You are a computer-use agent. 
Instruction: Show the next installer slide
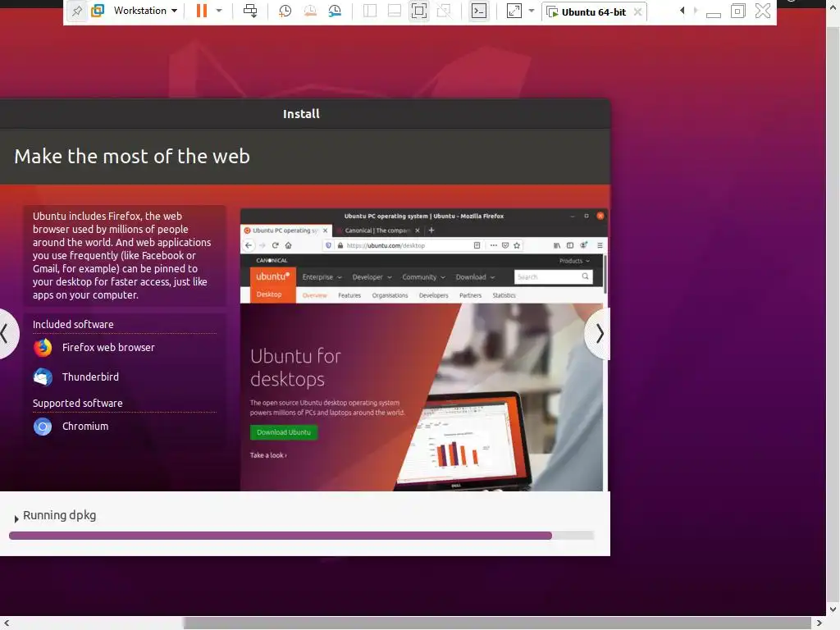pyautogui.click(x=598, y=334)
